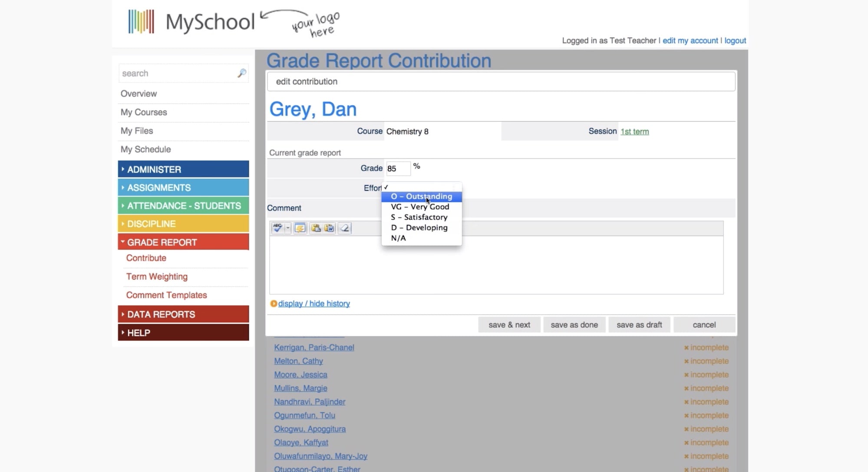868x472 pixels.
Task: Click the Grey, Dan student heading
Action: click(x=313, y=109)
